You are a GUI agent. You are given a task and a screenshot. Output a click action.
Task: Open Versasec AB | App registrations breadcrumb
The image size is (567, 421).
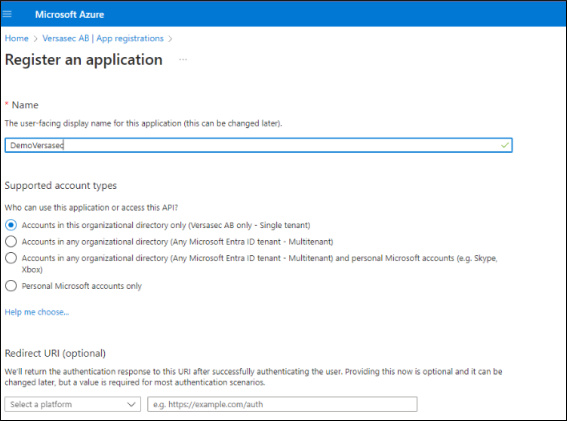point(103,38)
